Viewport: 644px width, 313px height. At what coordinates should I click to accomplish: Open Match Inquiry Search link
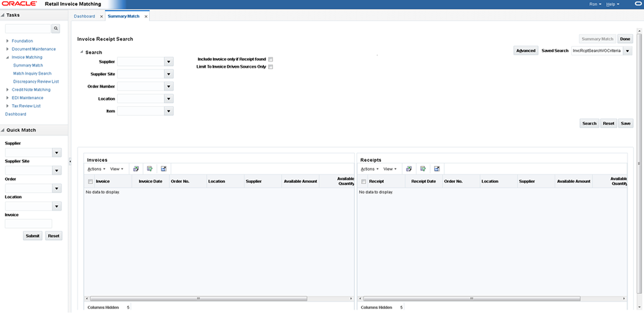pos(32,74)
